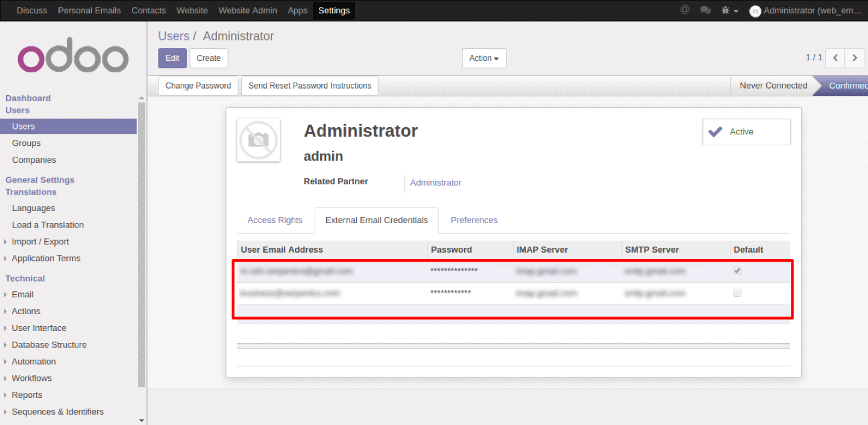868x425 pixels.
Task: Disable Default on the gmail credential row
Action: point(737,271)
